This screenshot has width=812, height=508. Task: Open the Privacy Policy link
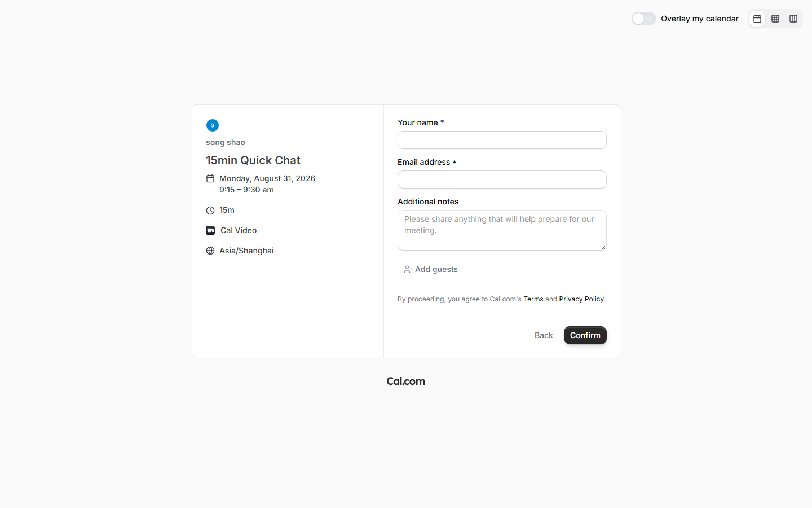click(x=581, y=299)
